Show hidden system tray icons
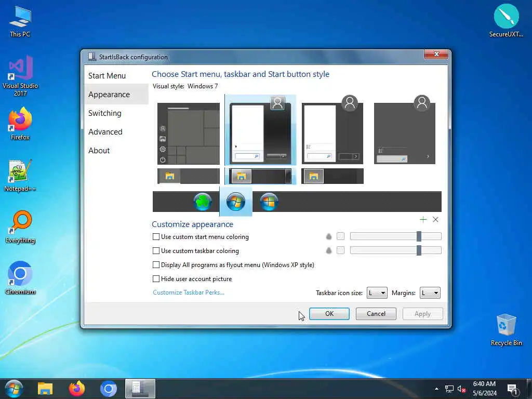This screenshot has height=399, width=532. point(436,389)
